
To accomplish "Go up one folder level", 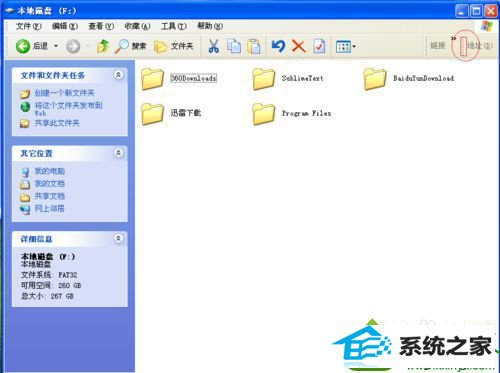I will pyautogui.click(x=103, y=46).
